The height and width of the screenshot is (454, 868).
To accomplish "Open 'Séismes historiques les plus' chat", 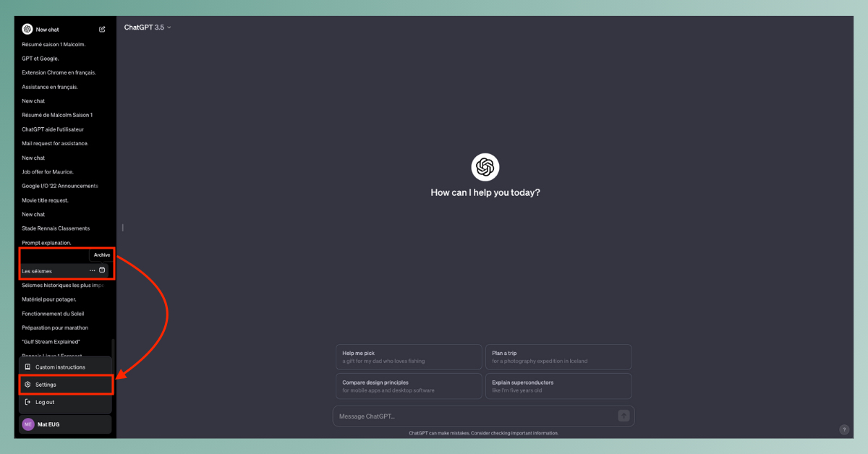I will (x=64, y=285).
